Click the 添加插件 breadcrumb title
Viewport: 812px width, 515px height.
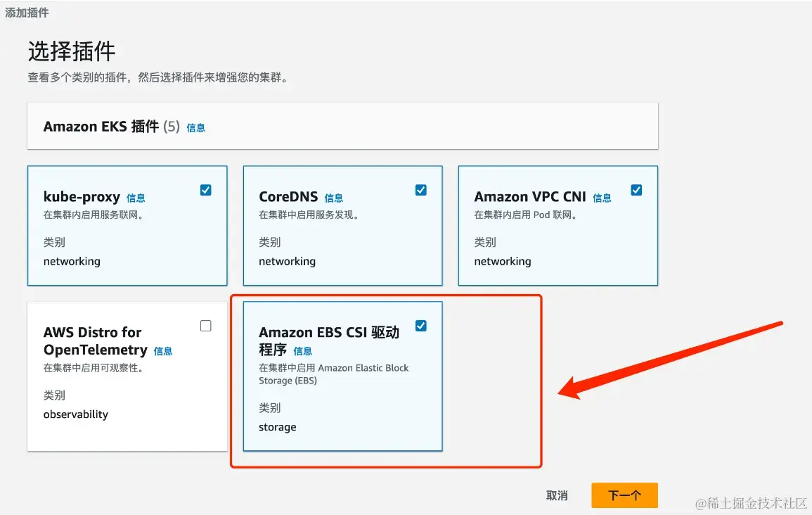pyautogui.click(x=27, y=13)
